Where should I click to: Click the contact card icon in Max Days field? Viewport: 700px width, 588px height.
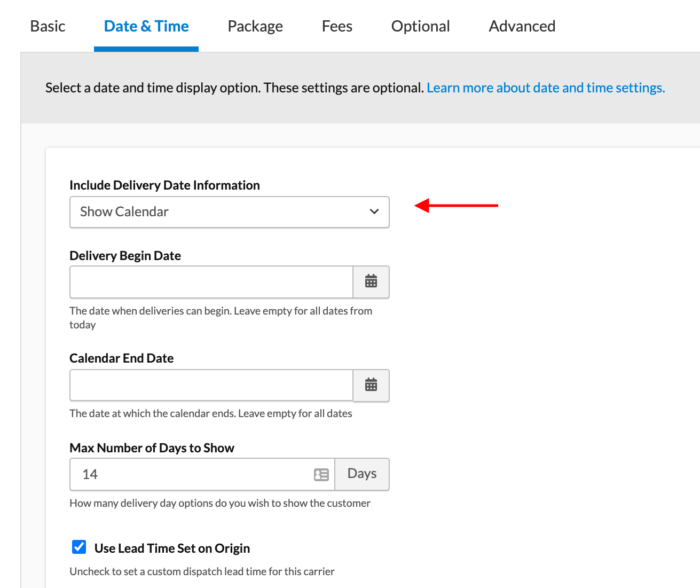click(x=321, y=474)
